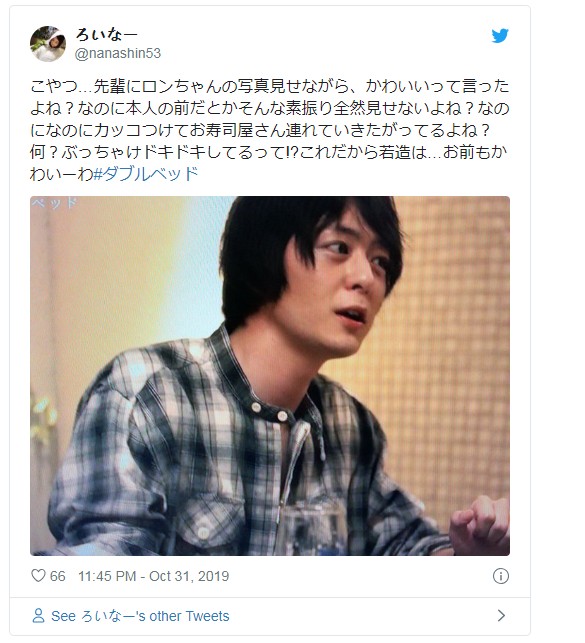The width and height of the screenshot is (585, 643).
Task: Open the @nanashin53 handle link
Action: point(118,53)
